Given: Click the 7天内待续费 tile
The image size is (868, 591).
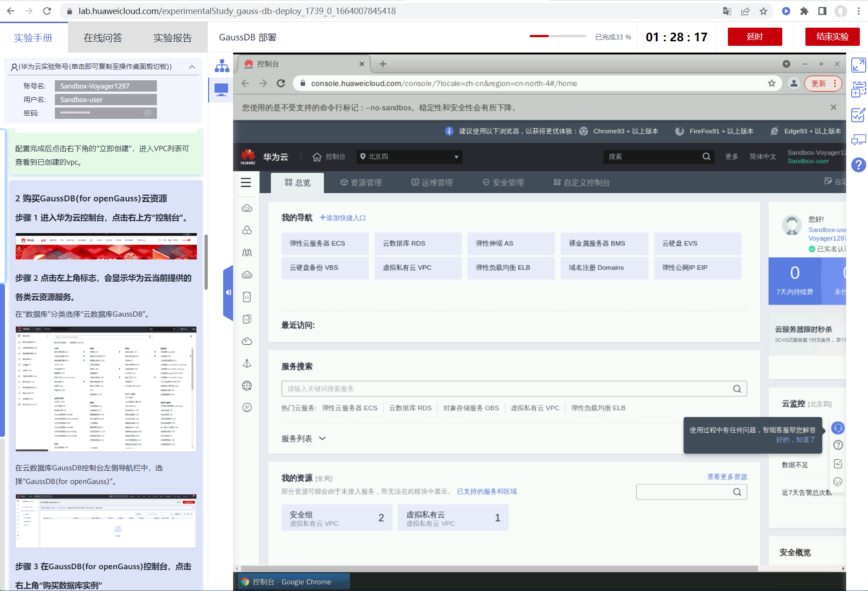Looking at the screenshot, I should (795, 280).
